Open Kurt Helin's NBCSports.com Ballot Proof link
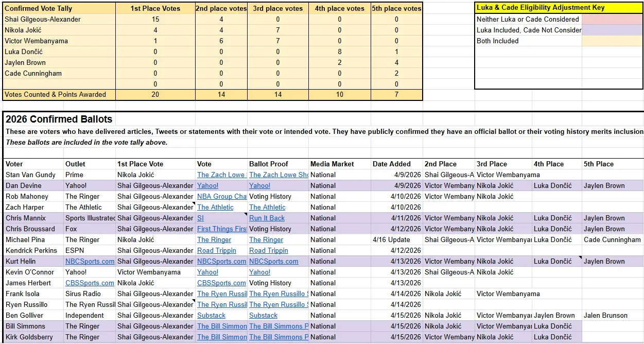The height and width of the screenshot is (344, 644). [274, 261]
